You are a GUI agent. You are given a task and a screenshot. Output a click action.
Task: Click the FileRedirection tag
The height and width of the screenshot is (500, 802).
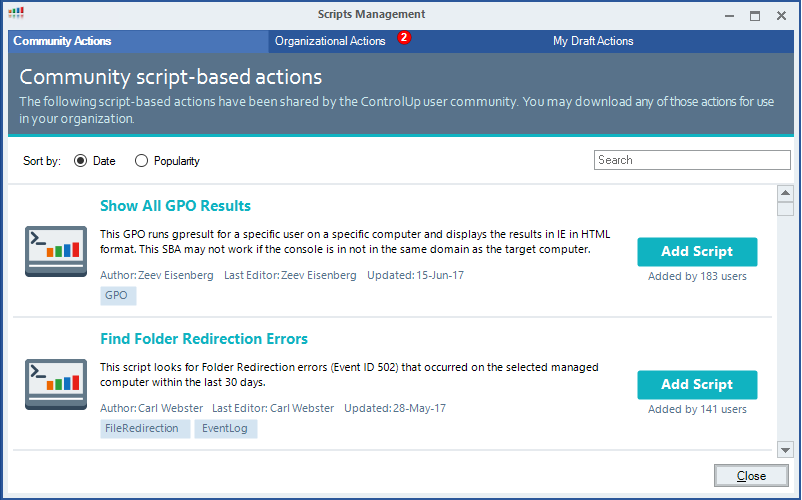coord(145,428)
